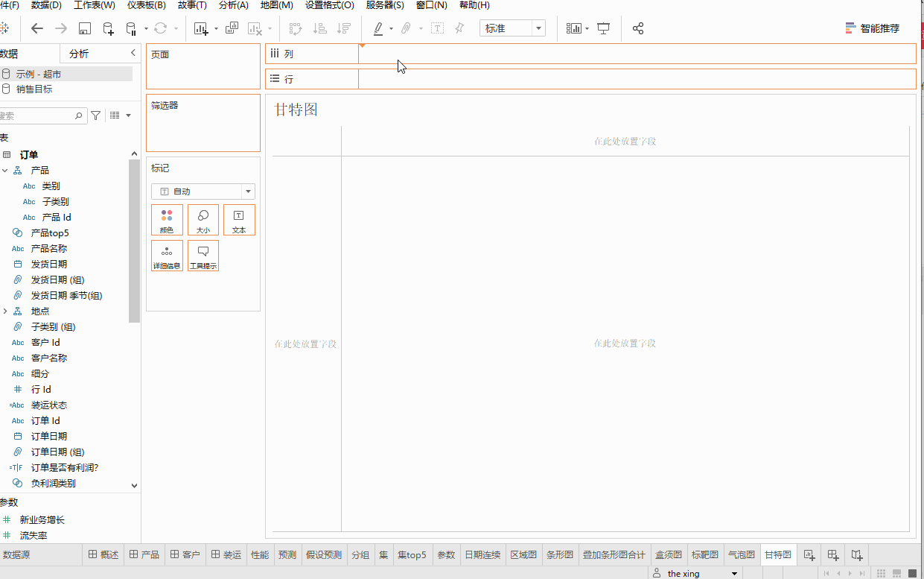
Task: Open the Show Me (智能推荐) panel
Action: point(872,28)
